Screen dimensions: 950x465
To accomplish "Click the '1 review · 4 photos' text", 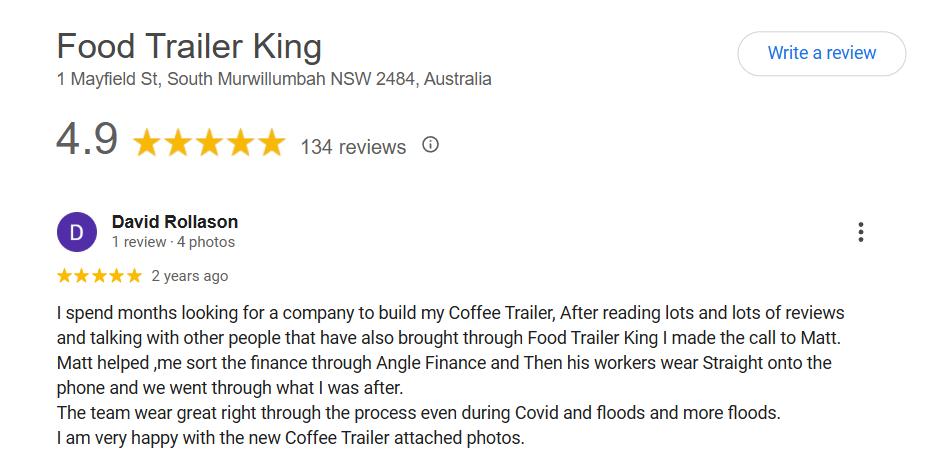I will pyautogui.click(x=173, y=242).
